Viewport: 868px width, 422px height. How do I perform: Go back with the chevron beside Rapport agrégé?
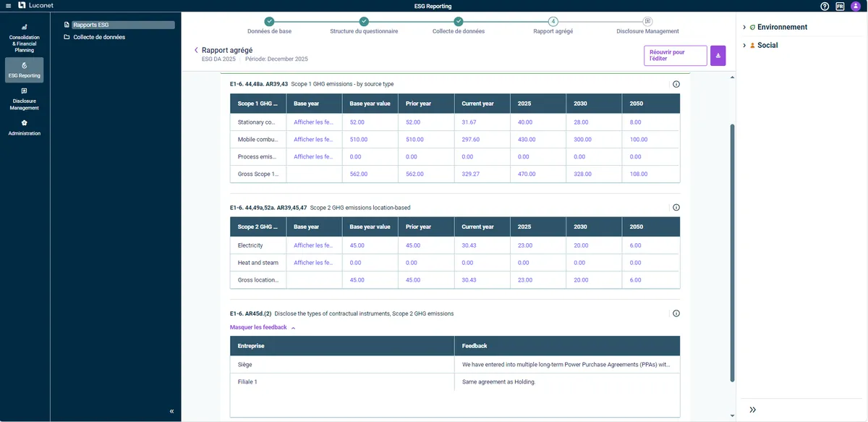(196, 50)
